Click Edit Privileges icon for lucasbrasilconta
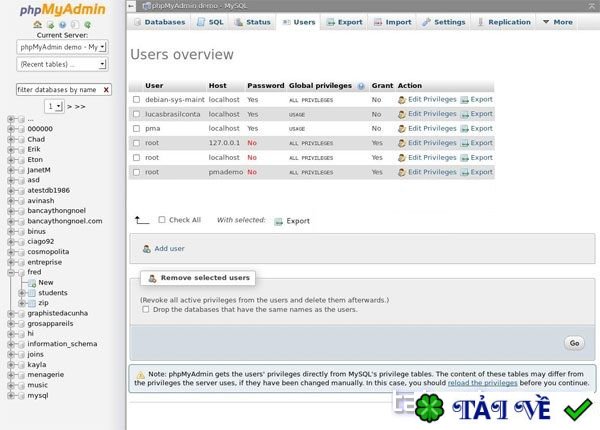Viewport: 600px width, 430px height. (x=402, y=114)
